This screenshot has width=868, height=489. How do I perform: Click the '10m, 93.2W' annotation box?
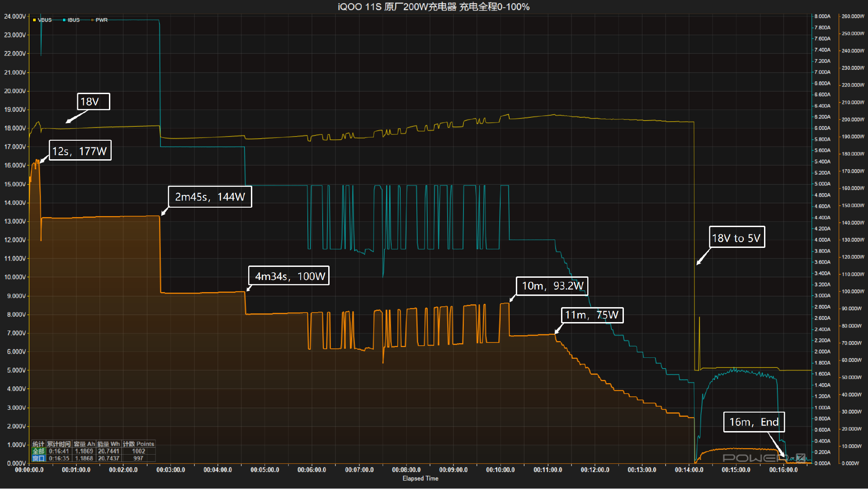pyautogui.click(x=552, y=286)
